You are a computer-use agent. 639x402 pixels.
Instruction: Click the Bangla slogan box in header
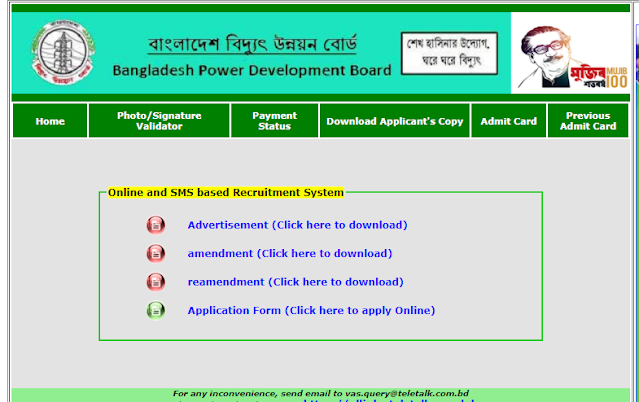point(449,53)
